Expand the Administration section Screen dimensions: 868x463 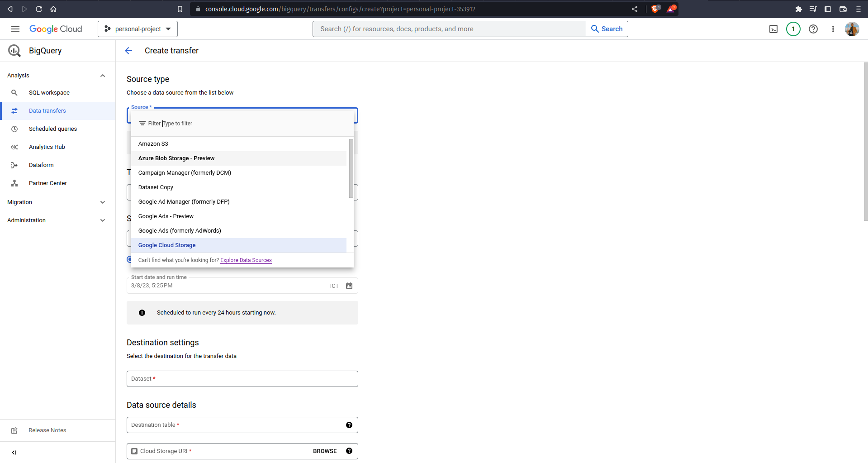coord(103,220)
